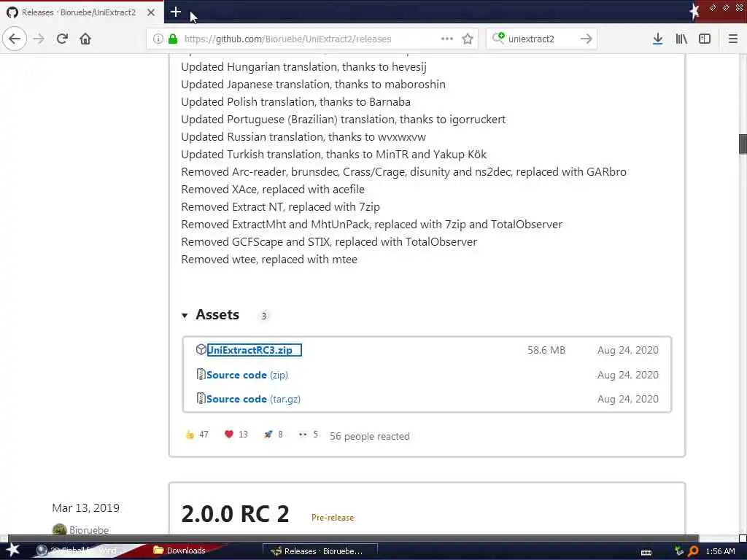Show site information for github.com

(x=158, y=39)
